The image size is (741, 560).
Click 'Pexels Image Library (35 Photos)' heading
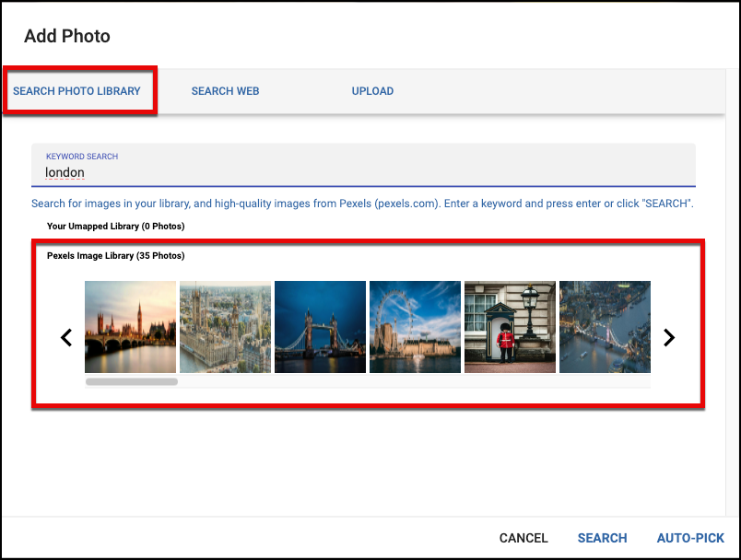pos(116,255)
